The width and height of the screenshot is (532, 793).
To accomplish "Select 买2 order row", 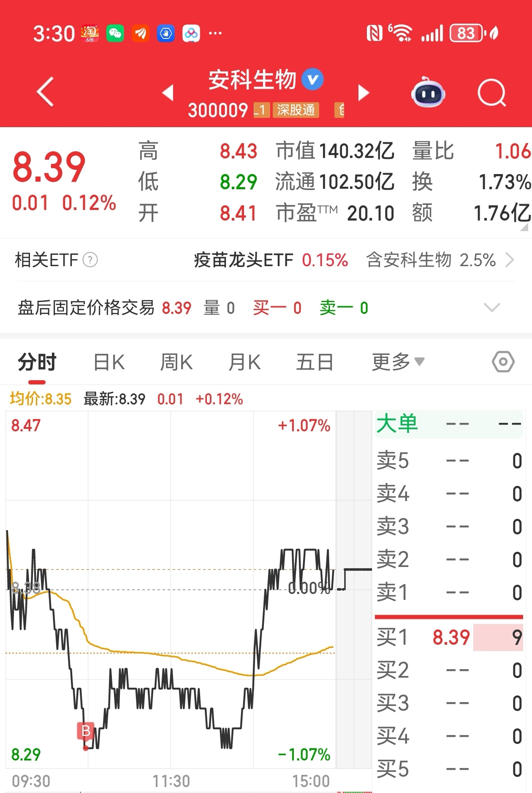I will [x=449, y=670].
